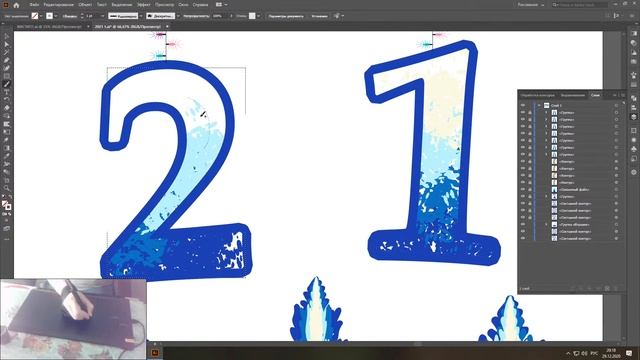Open the Окно menu
The image size is (640, 360).
[x=183, y=5]
